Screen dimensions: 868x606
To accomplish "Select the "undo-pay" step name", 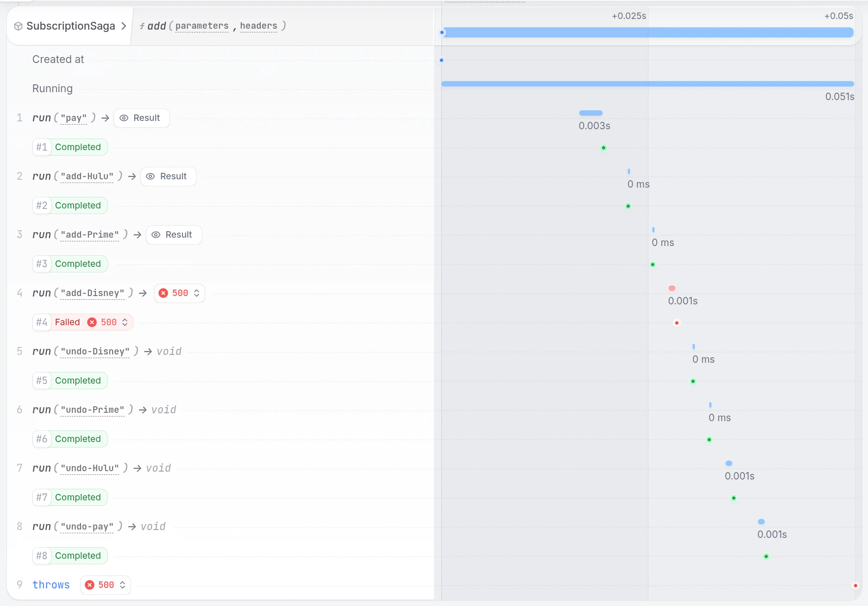I will [87, 527].
